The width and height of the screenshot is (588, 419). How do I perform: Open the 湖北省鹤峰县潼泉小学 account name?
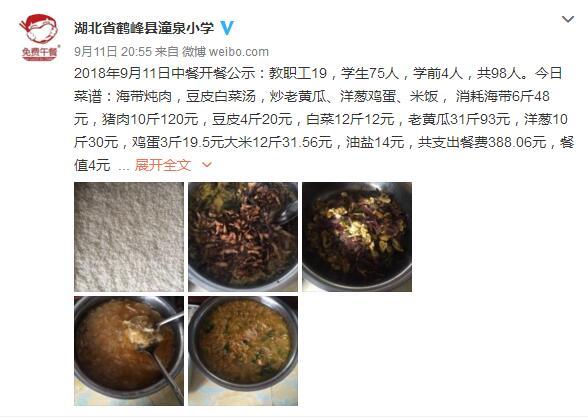point(144,28)
